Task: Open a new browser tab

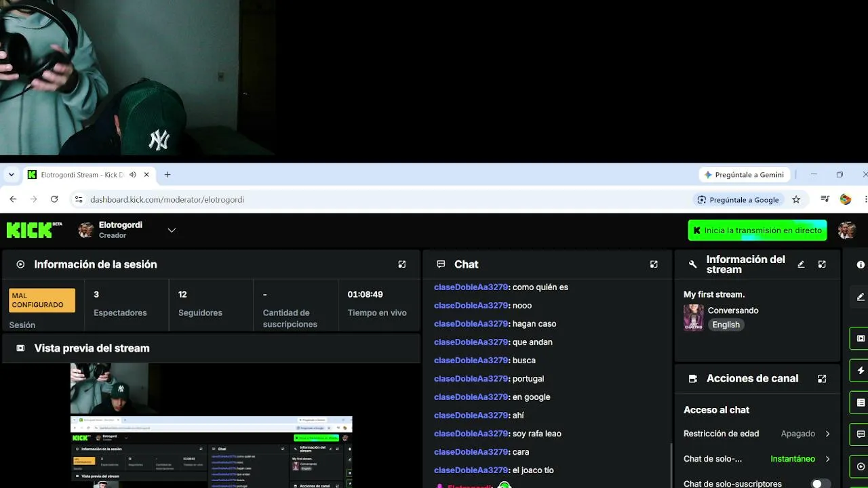Action: coord(167,175)
